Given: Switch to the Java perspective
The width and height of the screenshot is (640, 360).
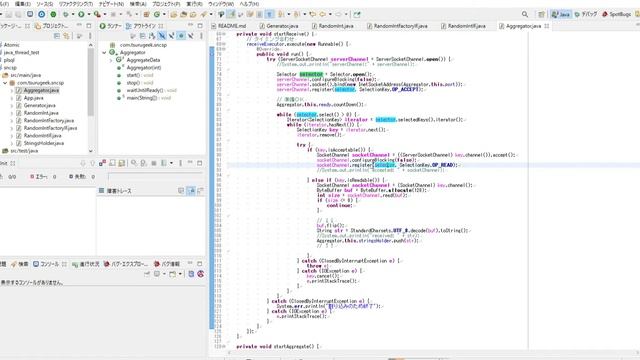Looking at the screenshot, I should click(x=560, y=14).
